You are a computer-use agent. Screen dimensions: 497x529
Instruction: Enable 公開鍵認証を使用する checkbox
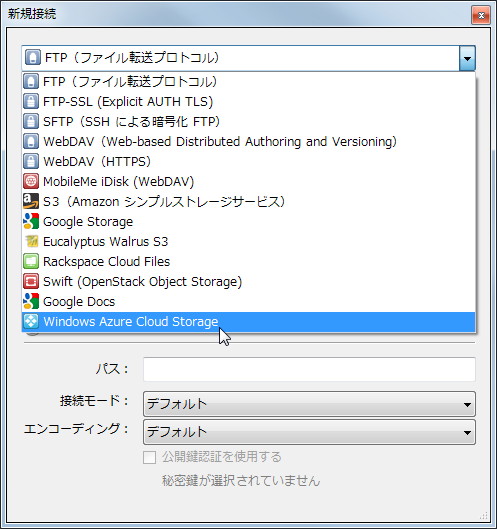pyautogui.click(x=149, y=457)
